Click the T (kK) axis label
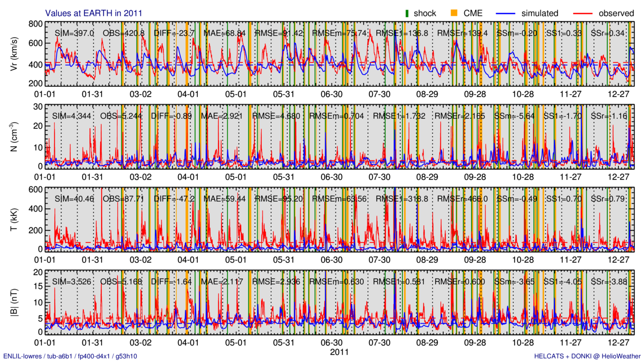This screenshot has height=362, width=644. 14,220
